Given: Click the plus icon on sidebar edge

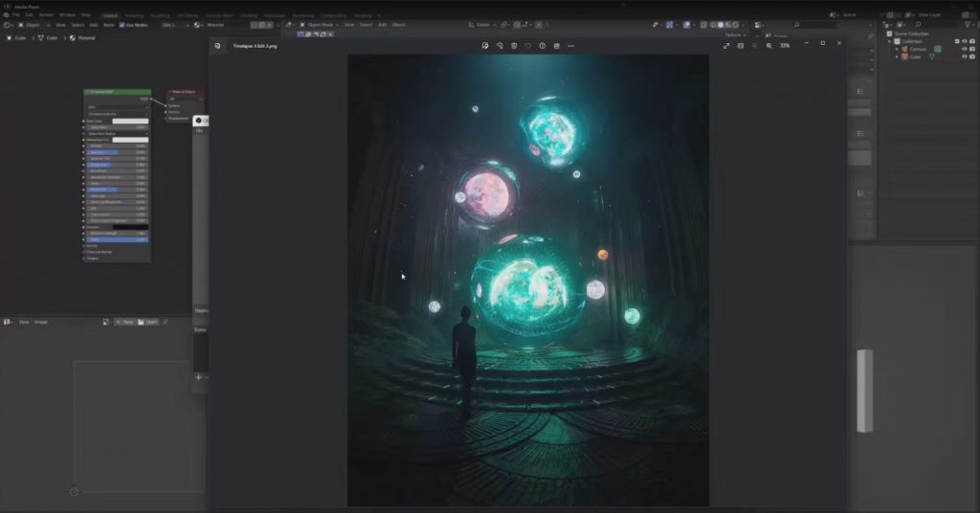Looking at the screenshot, I should click(199, 377).
